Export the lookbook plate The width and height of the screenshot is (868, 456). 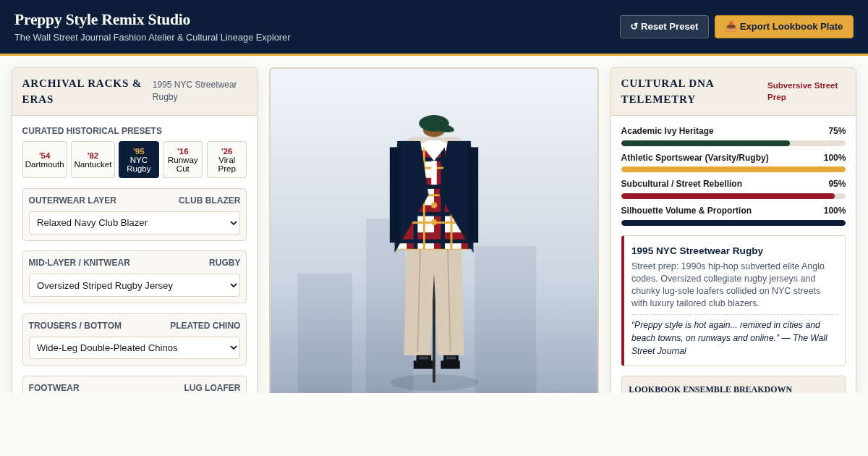[x=784, y=27]
